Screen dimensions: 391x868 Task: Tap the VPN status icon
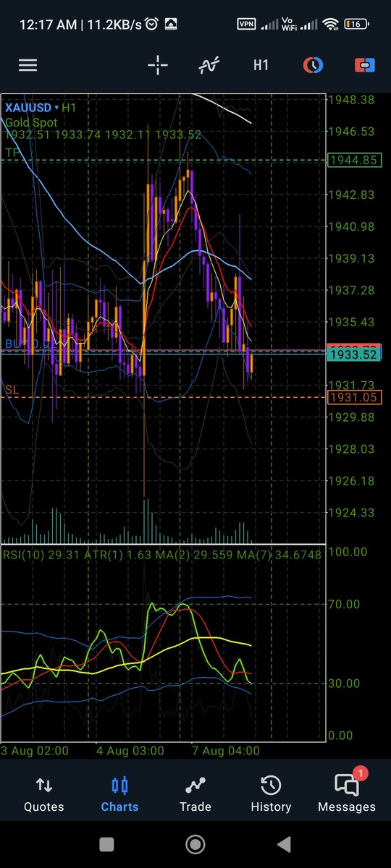pyautogui.click(x=247, y=25)
